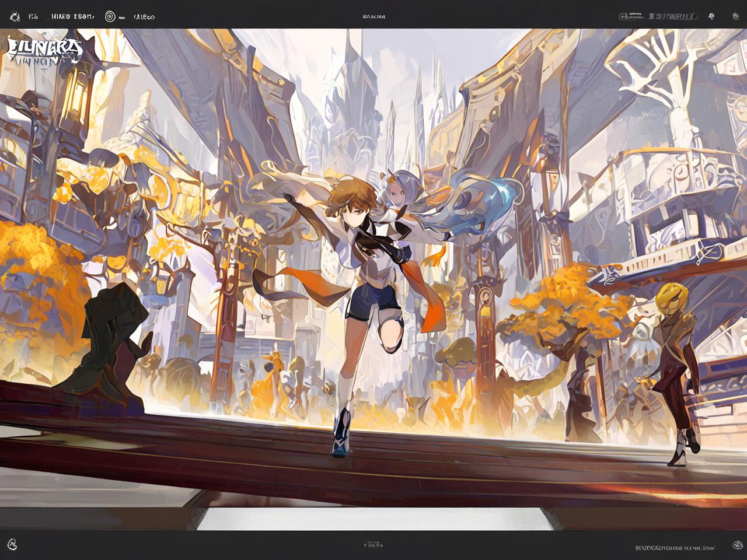
Task: Click the spiral icon in the top bar
Action: 110,17
